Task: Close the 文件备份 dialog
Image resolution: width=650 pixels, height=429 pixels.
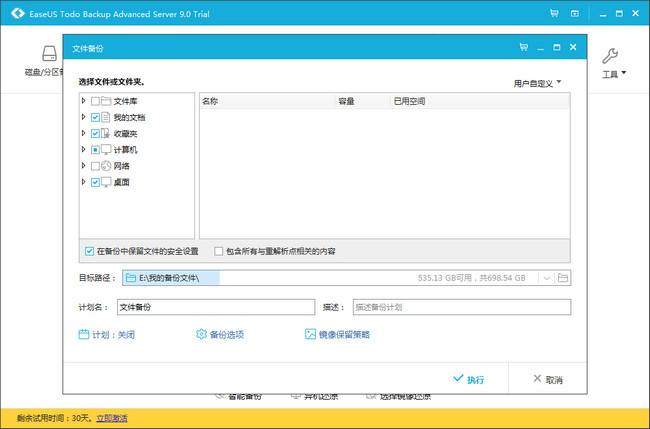Action: (x=573, y=47)
